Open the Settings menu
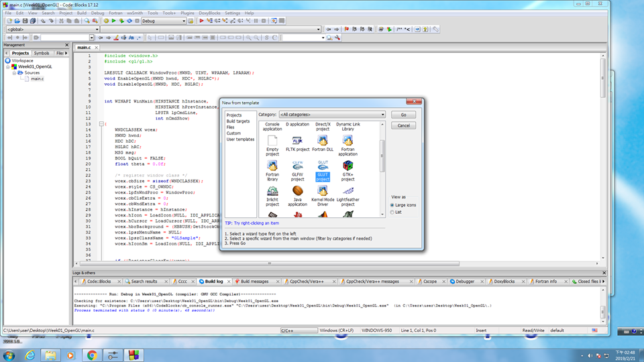Image resolution: width=644 pixels, height=362 pixels. point(233,13)
